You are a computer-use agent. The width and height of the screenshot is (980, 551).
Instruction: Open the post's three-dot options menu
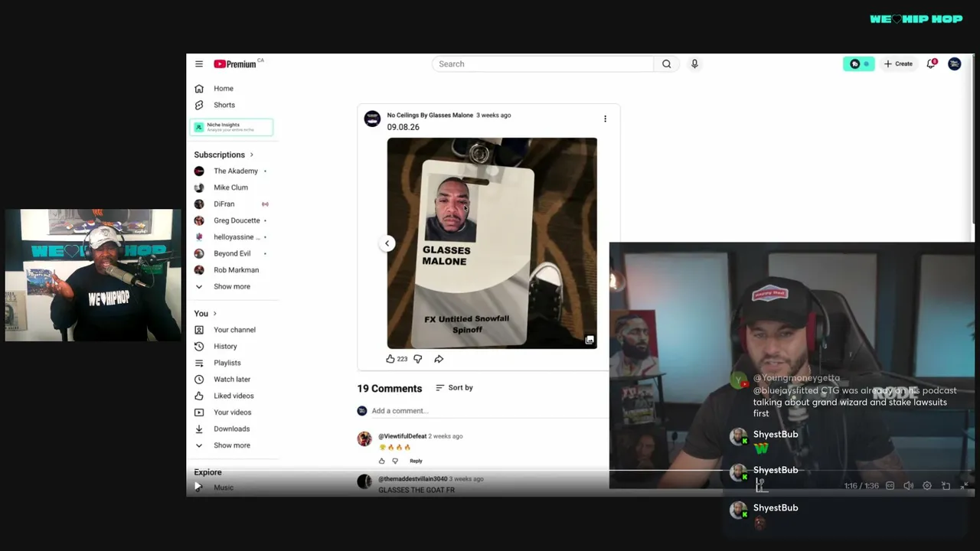(605, 119)
